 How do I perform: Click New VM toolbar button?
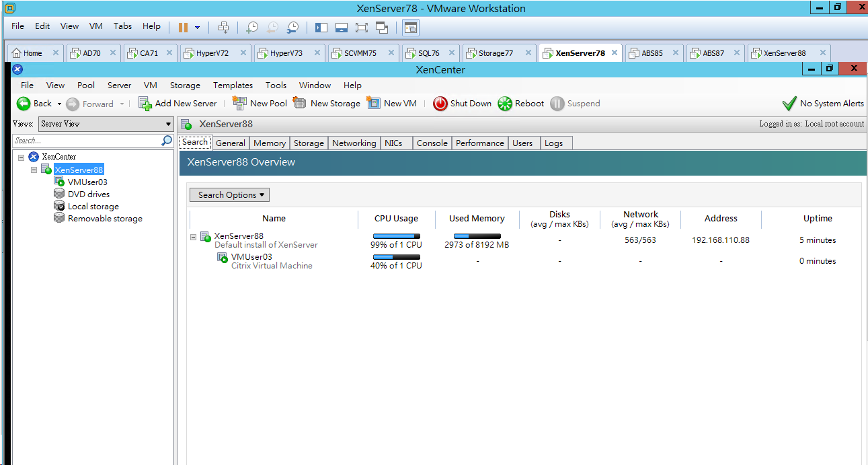(x=392, y=104)
